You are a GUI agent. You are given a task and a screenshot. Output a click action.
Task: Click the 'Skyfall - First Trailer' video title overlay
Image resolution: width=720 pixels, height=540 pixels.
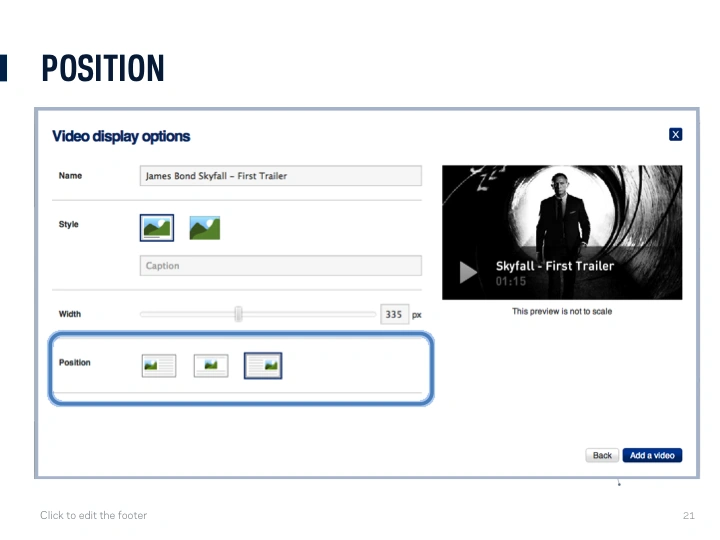pos(555,266)
